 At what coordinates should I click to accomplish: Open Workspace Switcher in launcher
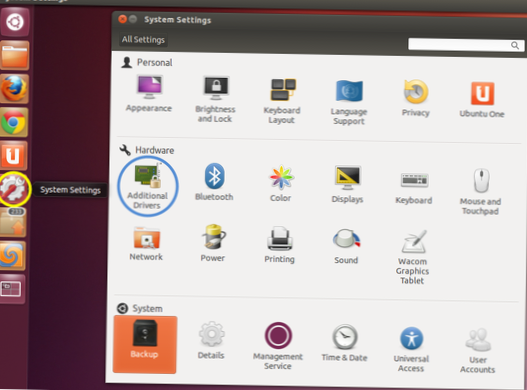point(11,289)
